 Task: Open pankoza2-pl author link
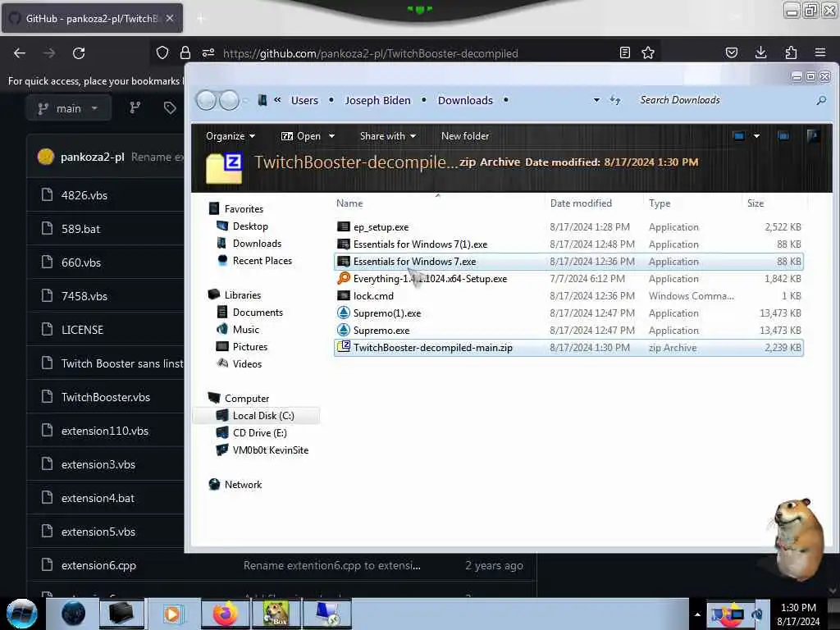(92, 157)
